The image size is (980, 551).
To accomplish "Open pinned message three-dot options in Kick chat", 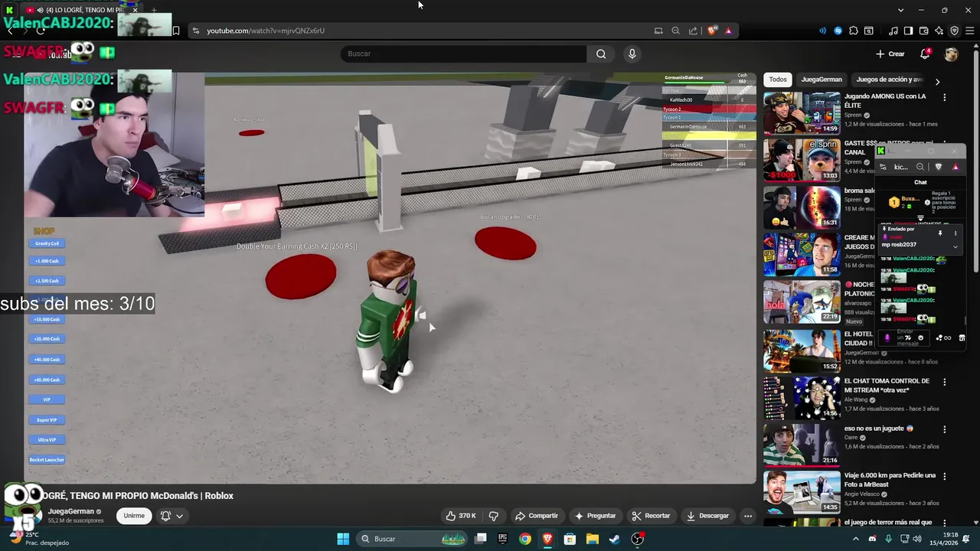I will [x=955, y=233].
